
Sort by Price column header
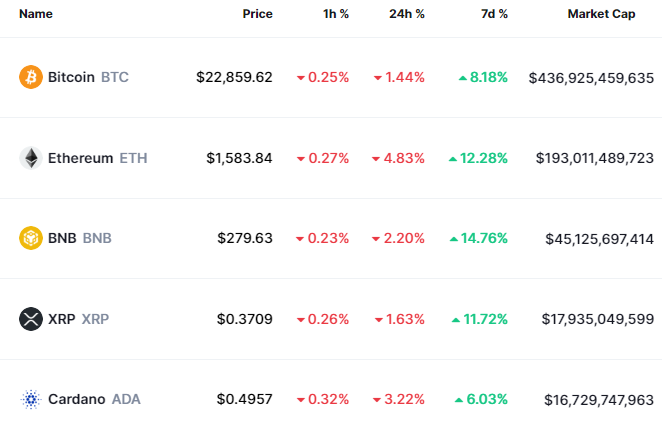pos(257,15)
